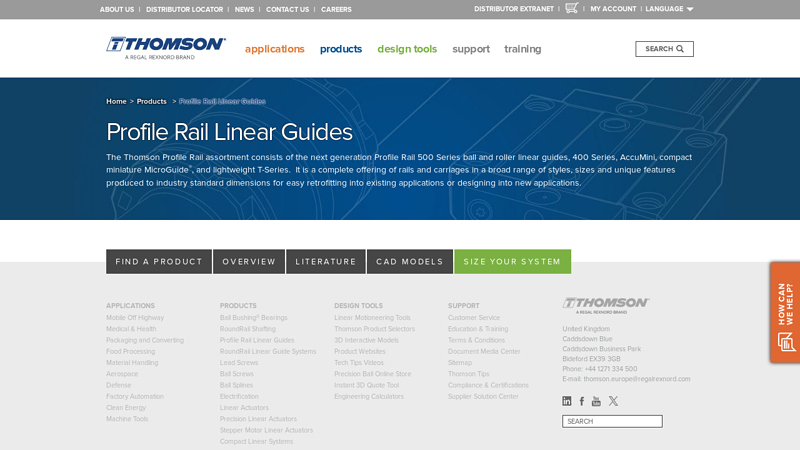The width and height of the screenshot is (800, 450).
Task: Open Contact Us link
Action: tap(287, 9)
